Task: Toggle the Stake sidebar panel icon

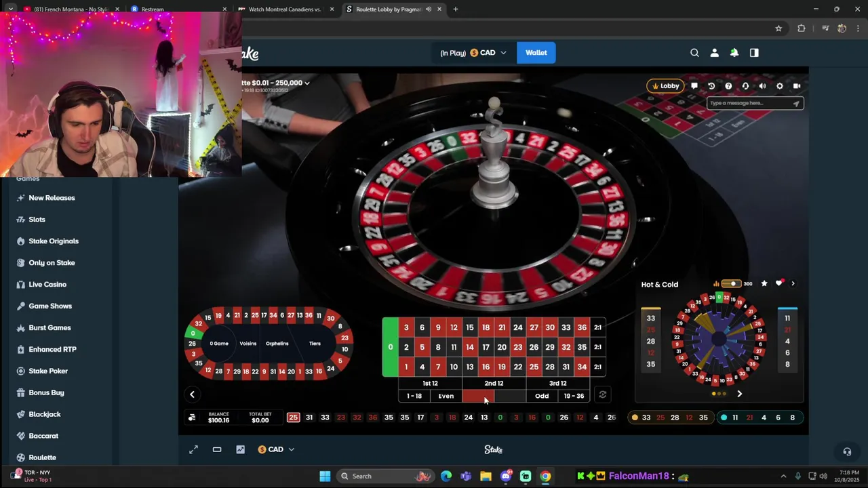Action: 754,53
